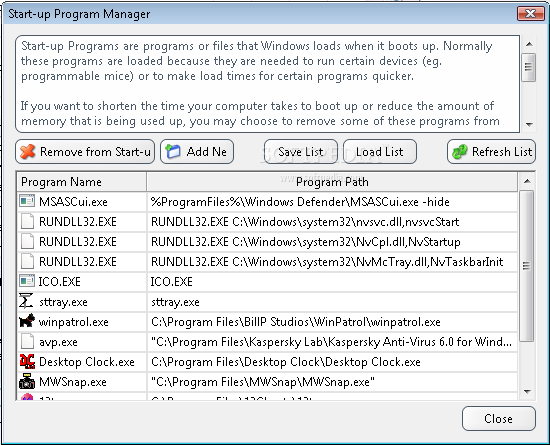Click the nvsvc.dll,nvsvcStart path cell
The width and height of the screenshot is (550, 445).
click(332, 222)
